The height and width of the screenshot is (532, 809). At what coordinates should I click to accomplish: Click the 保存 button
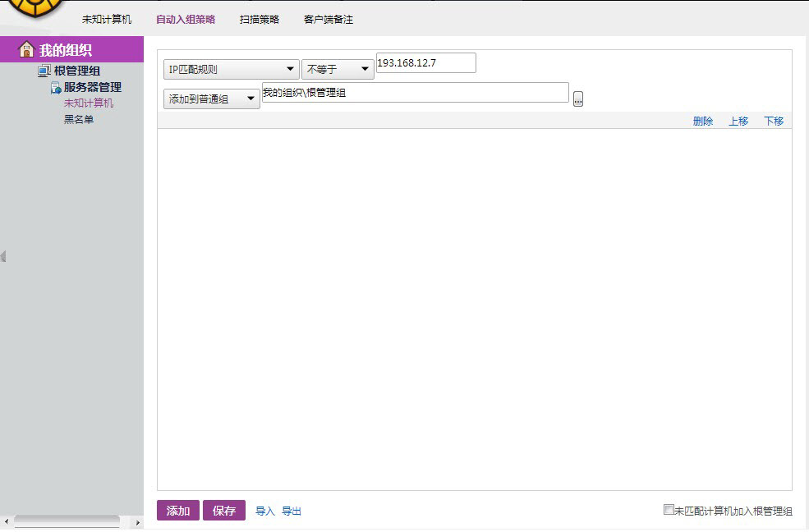click(x=224, y=511)
